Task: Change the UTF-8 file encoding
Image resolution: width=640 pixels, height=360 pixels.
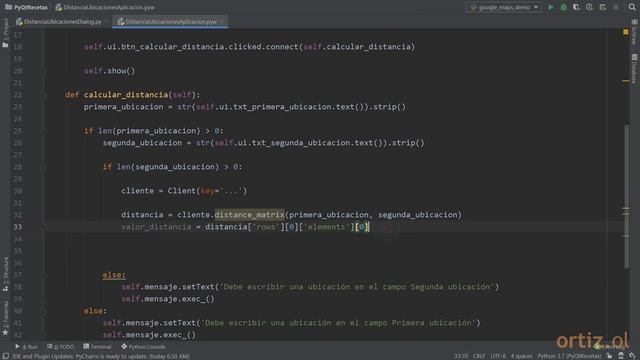Action: tap(498, 356)
